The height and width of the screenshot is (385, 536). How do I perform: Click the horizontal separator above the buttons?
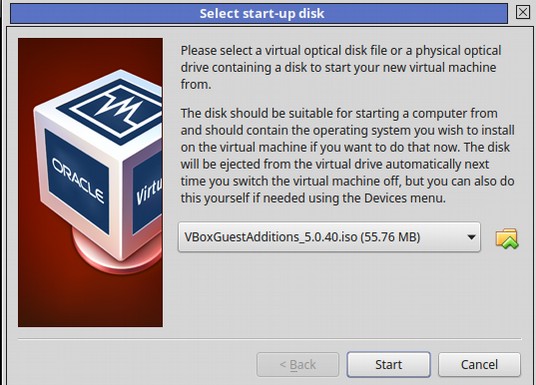point(270,339)
